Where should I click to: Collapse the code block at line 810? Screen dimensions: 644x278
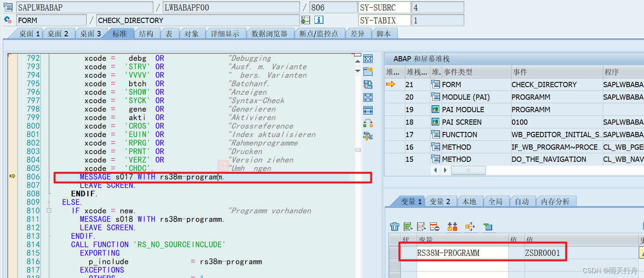point(49,211)
